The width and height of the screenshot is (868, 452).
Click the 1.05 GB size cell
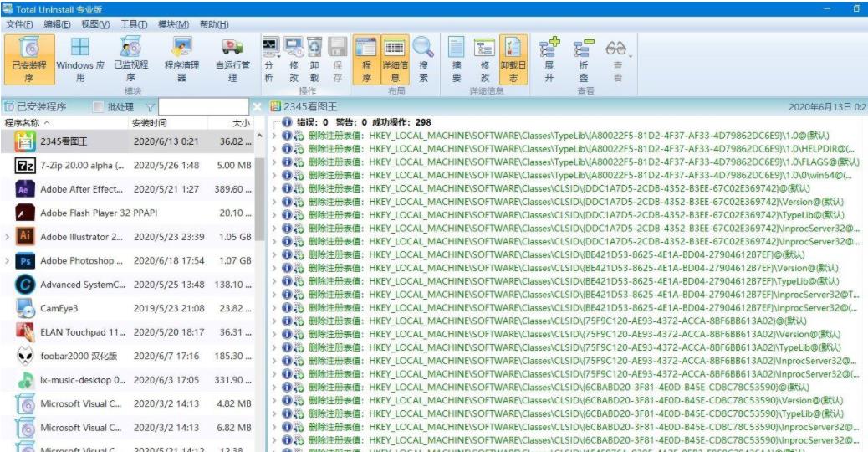tap(235, 237)
